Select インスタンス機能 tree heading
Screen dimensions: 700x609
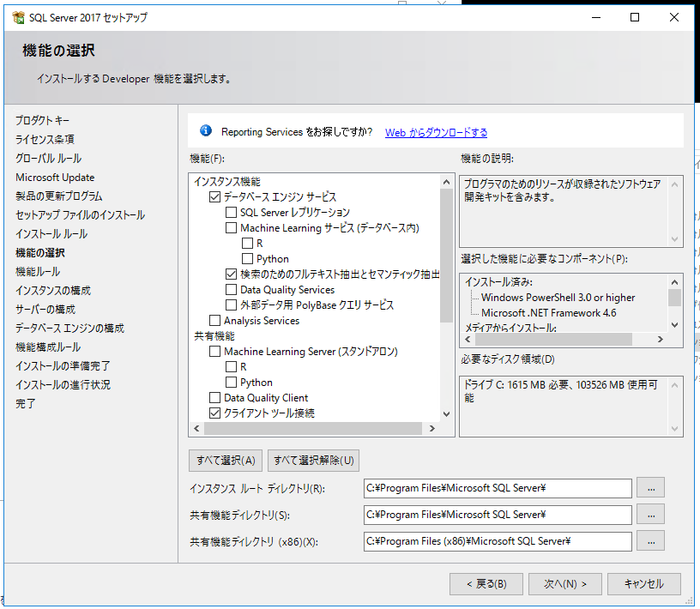click(x=226, y=182)
